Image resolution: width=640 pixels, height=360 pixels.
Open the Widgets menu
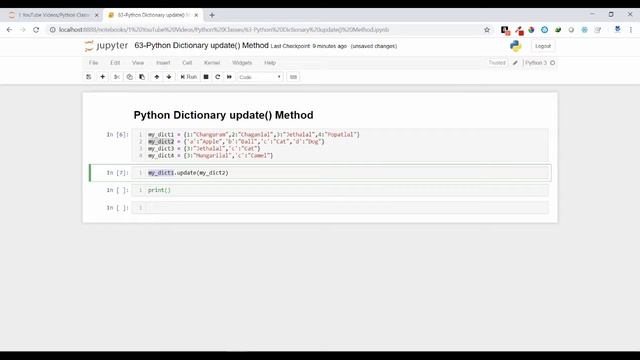tap(242, 63)
